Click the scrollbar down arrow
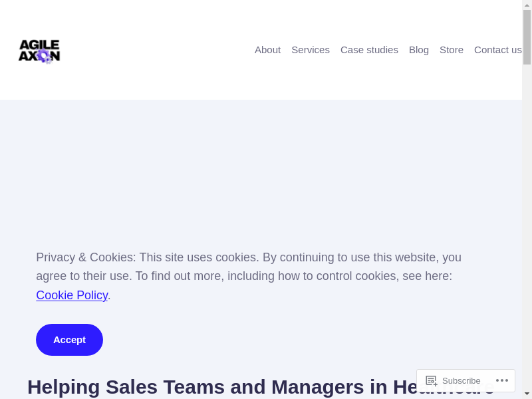532x399 pixels. click(527, 394)
